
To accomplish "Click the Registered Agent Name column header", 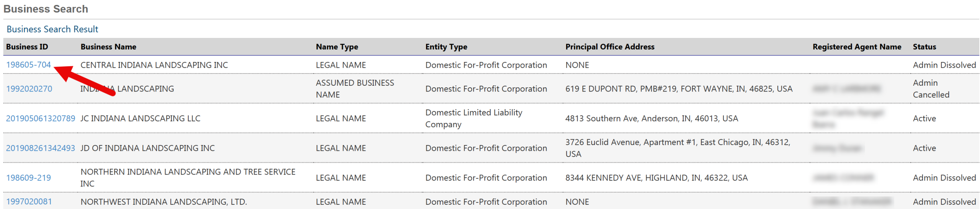I will coord(857,47).
